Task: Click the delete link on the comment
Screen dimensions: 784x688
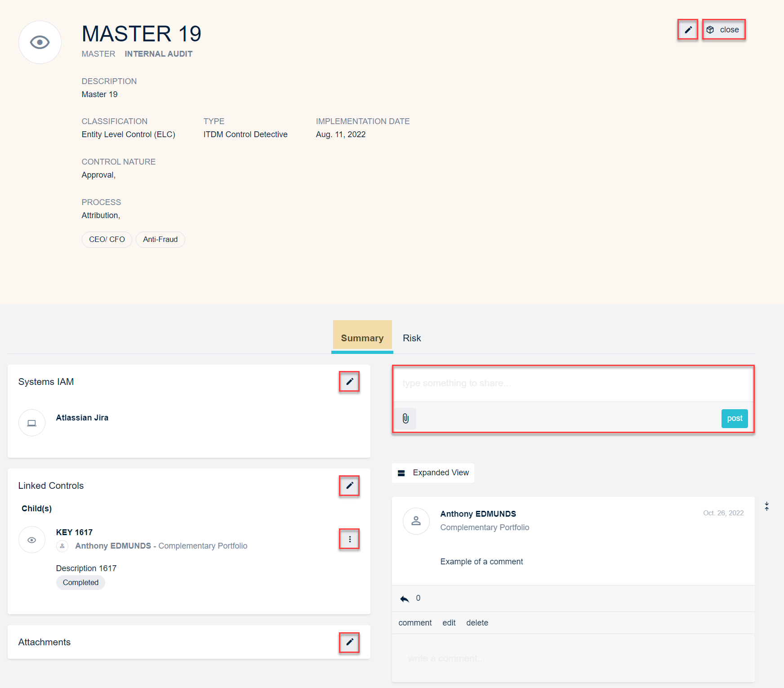Action: pos(477,623)
